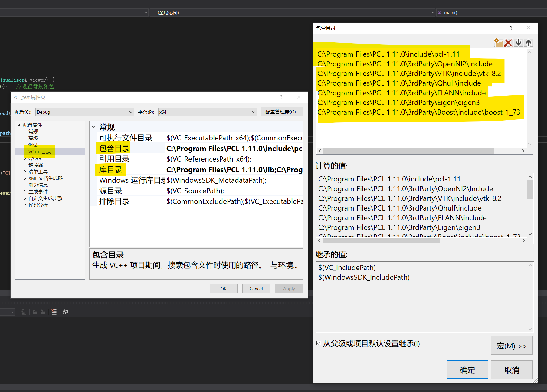Click the help question mark in 包含目录 dialog
Image resolution: width=547 pixels, height=392 pixels.
(511, 28)
